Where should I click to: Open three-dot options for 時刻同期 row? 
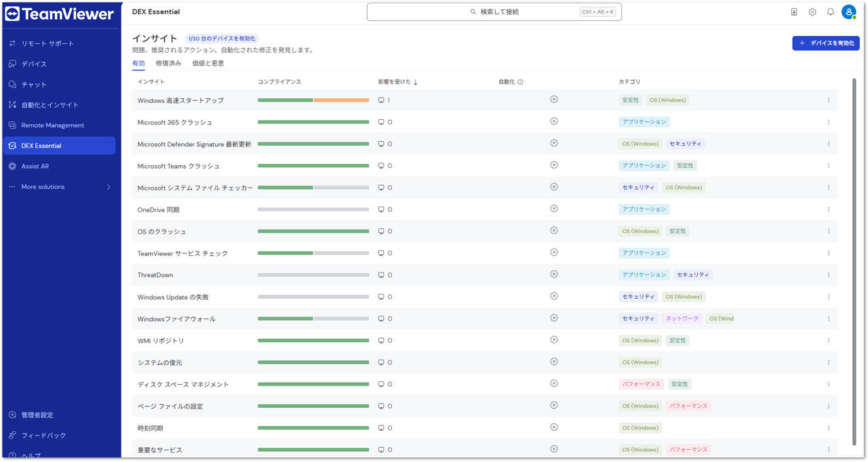(x=828, y=428)
